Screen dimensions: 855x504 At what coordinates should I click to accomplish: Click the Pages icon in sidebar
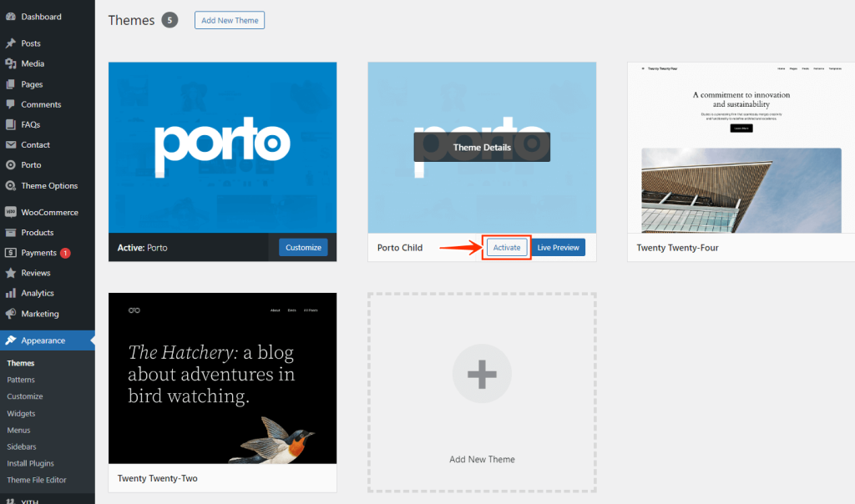click(10, 84)
